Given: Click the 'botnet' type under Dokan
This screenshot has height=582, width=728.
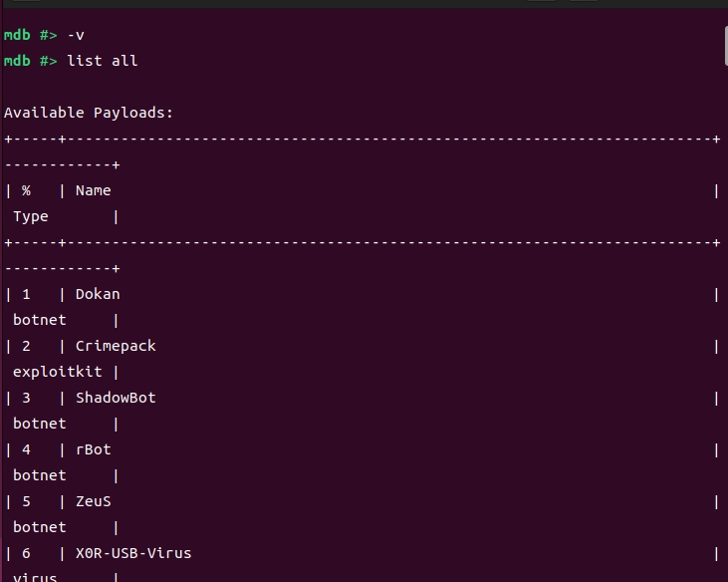Looking at the screenshot, I should [40, 320].
